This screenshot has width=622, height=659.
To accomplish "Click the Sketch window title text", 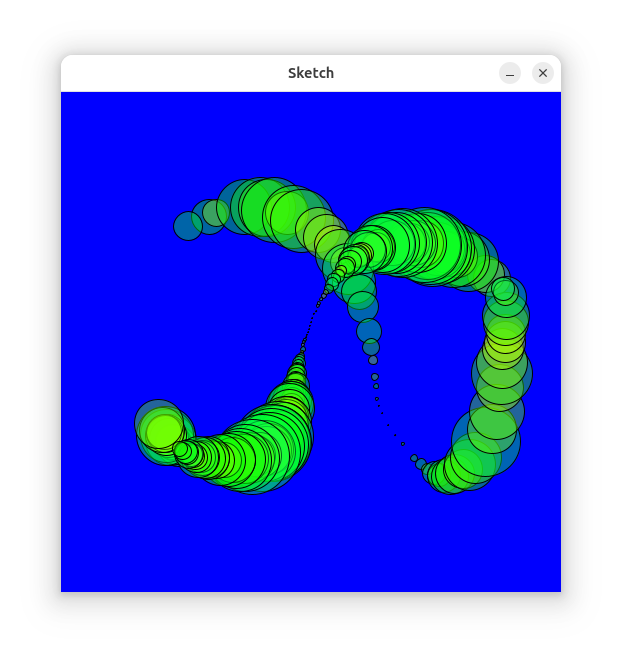I will click(311, 73).
